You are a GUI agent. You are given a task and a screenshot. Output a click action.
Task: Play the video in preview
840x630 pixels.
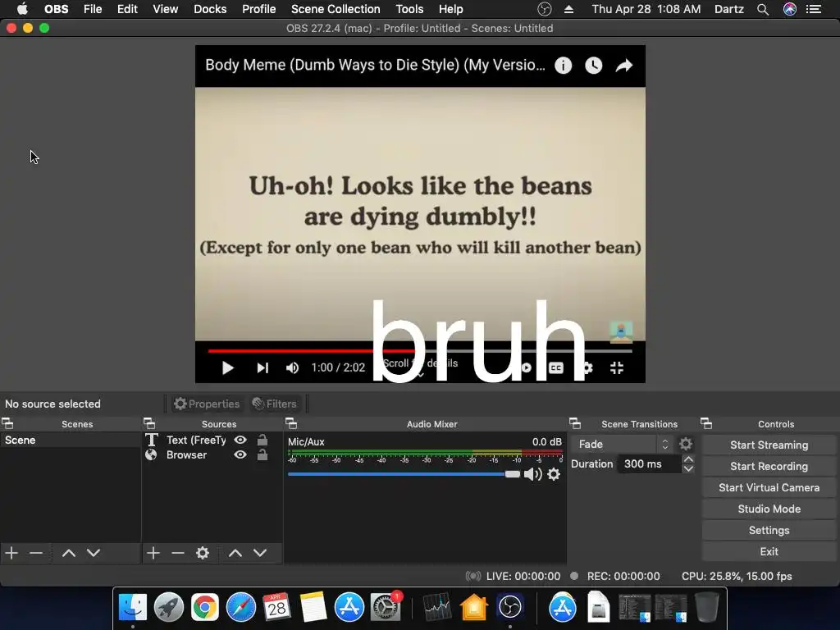tap(228, 368)
